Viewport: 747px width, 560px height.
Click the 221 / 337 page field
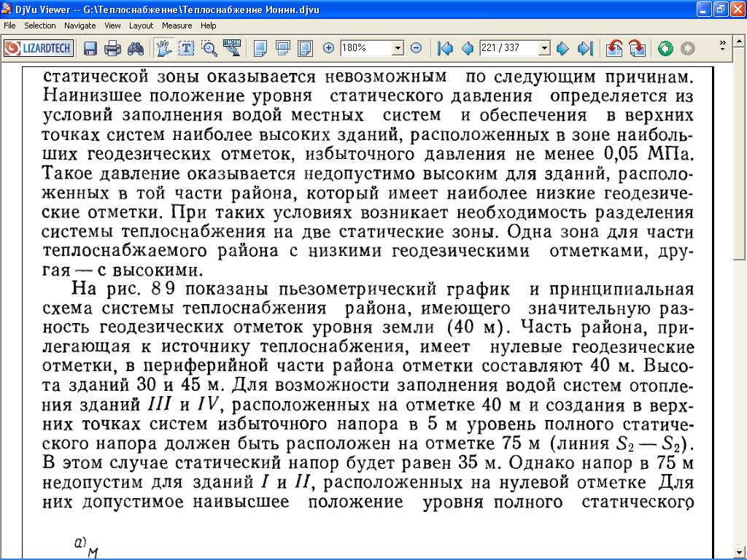[x=508, y=48]
